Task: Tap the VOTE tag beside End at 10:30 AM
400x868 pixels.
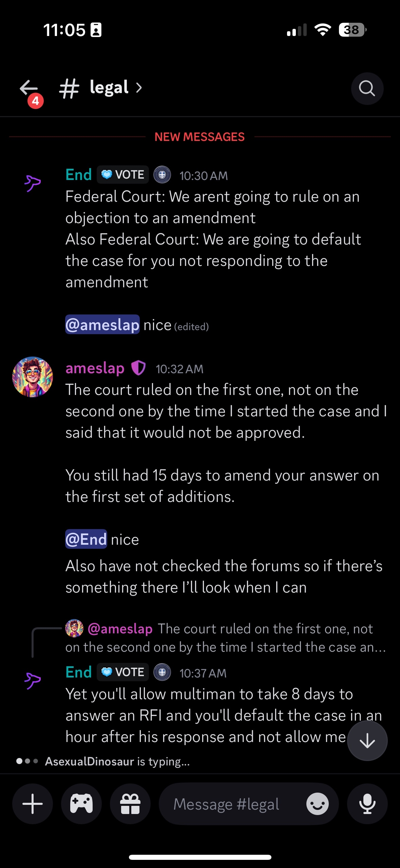Action: tap(123, 175)
